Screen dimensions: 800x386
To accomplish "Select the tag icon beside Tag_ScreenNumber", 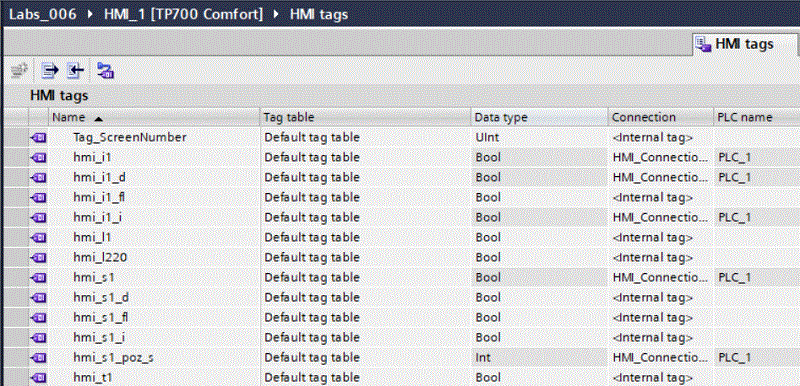I will 38,137.
